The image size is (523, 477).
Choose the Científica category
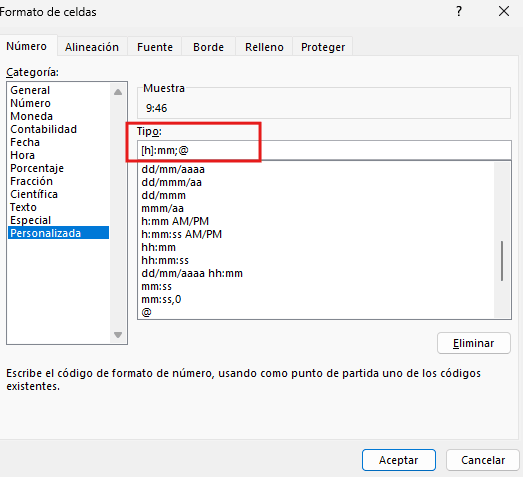[59, 194]
